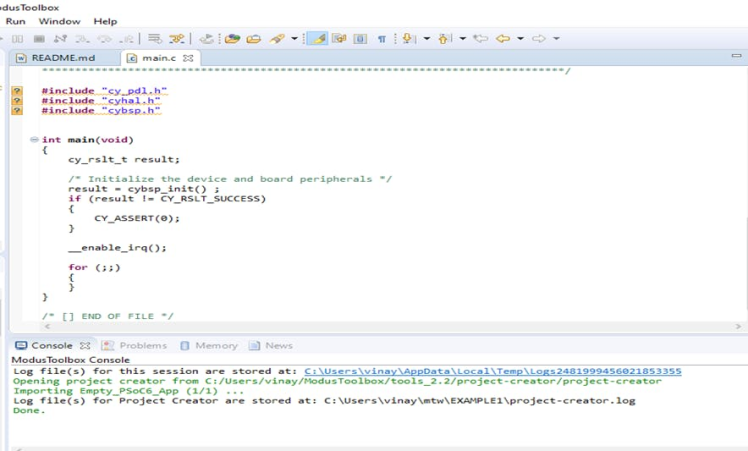Toggle Mark Occurrences highlighter in toolbar
The image size is (748, 451).
click(x=316, y=39)
